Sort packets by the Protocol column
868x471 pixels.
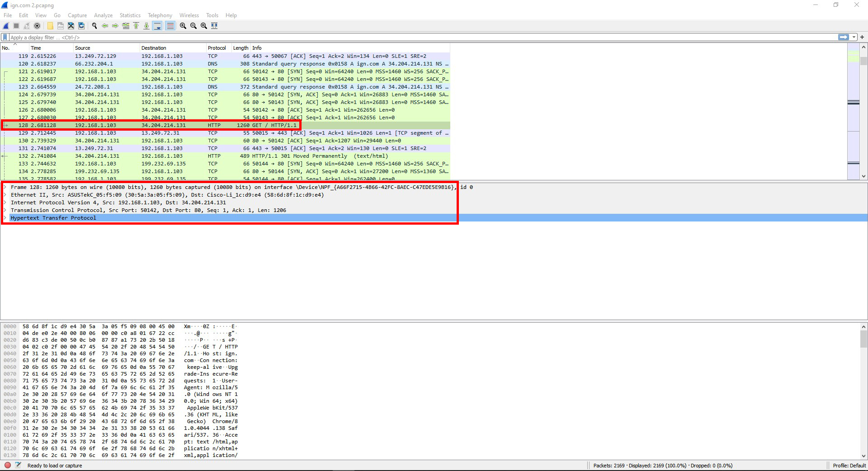(x=217, y=48)
